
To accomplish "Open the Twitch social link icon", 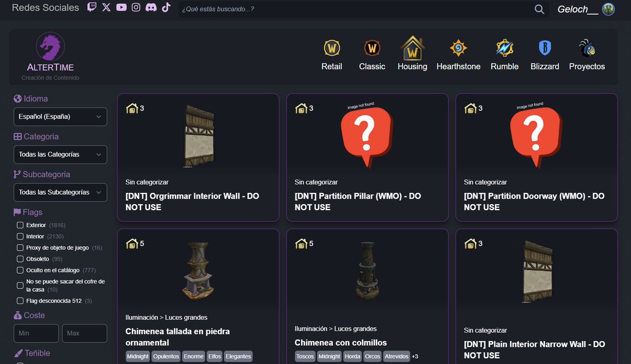I will pyautogui.click(x=92, y=7).
